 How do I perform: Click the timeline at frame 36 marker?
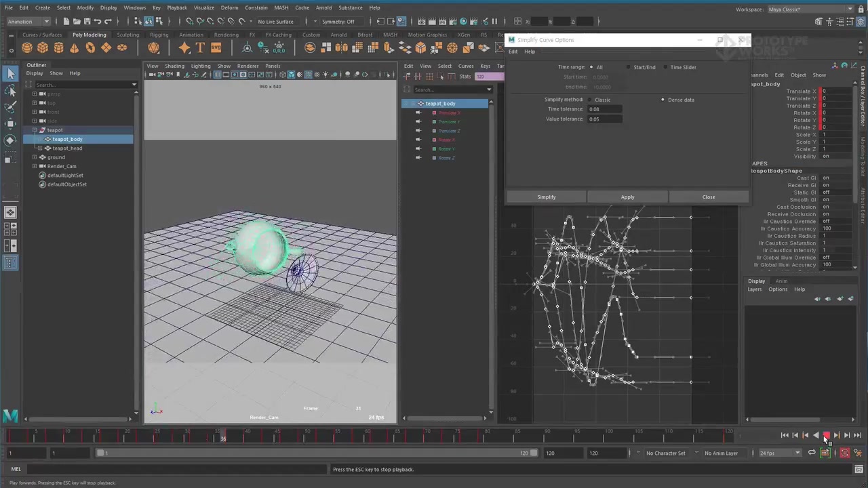(223, 438)
